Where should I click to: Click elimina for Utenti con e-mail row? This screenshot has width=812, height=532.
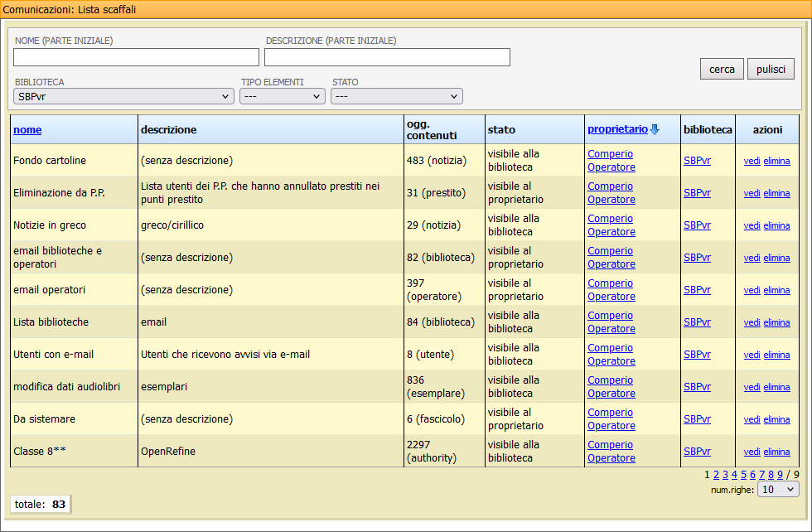click(x=776, y=355)
